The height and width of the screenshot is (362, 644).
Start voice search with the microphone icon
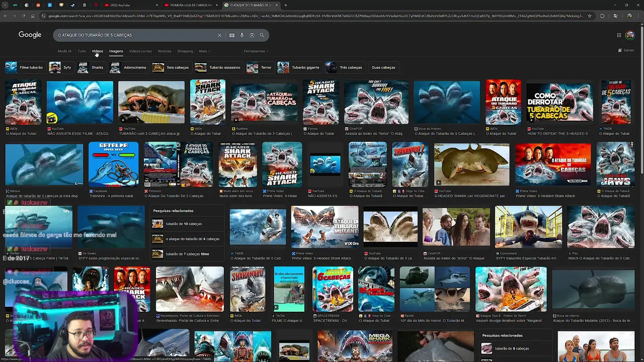tap(242, 35)
